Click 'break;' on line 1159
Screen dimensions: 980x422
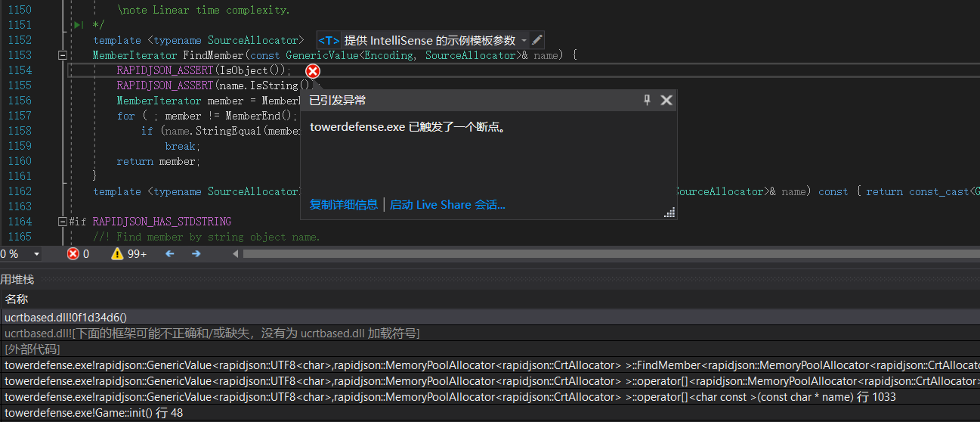183,146
